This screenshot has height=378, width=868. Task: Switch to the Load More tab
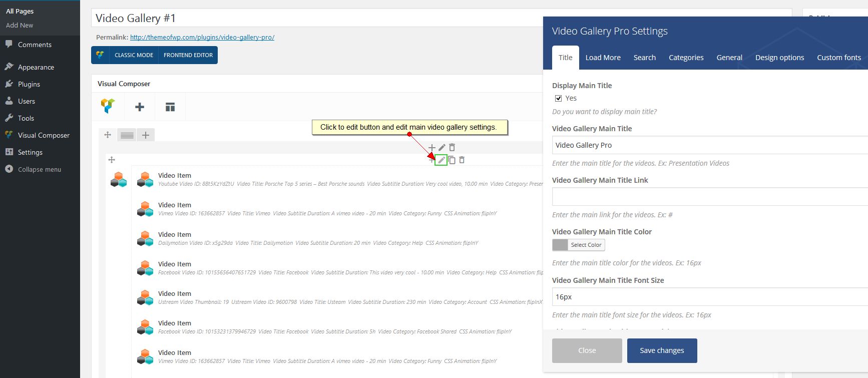(603, 58)
